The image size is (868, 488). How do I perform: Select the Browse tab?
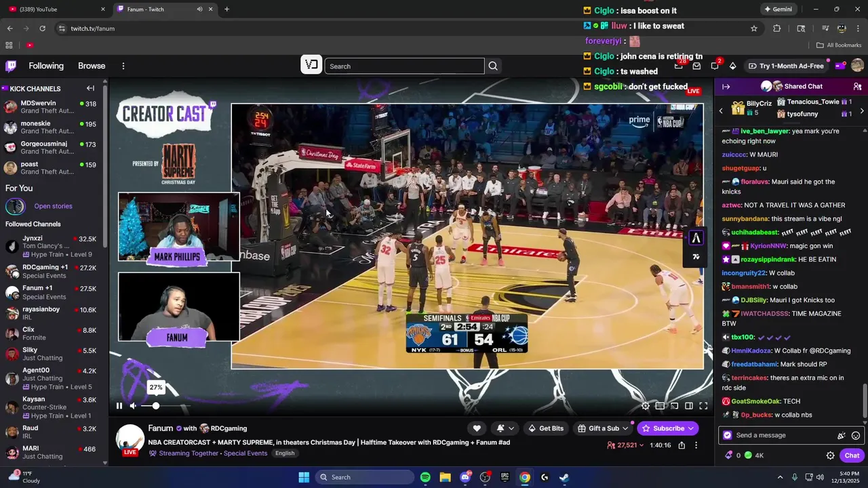pos(92,66)
